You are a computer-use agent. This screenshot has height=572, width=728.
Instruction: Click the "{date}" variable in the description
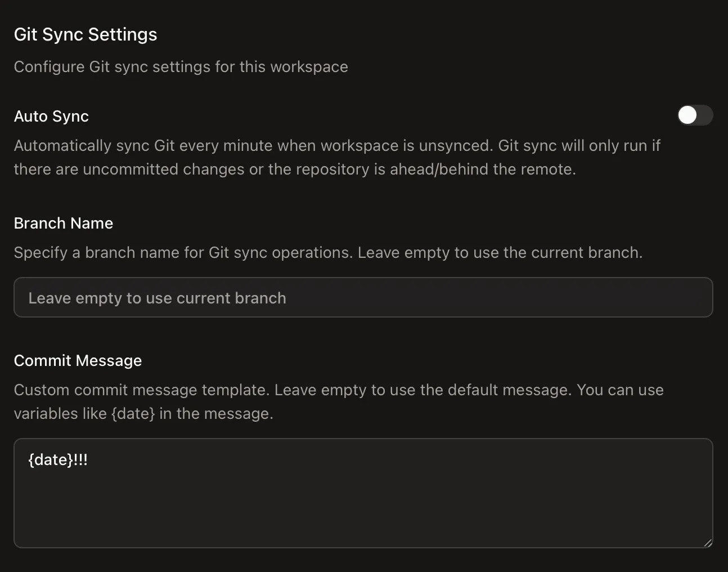pos(133,413)
